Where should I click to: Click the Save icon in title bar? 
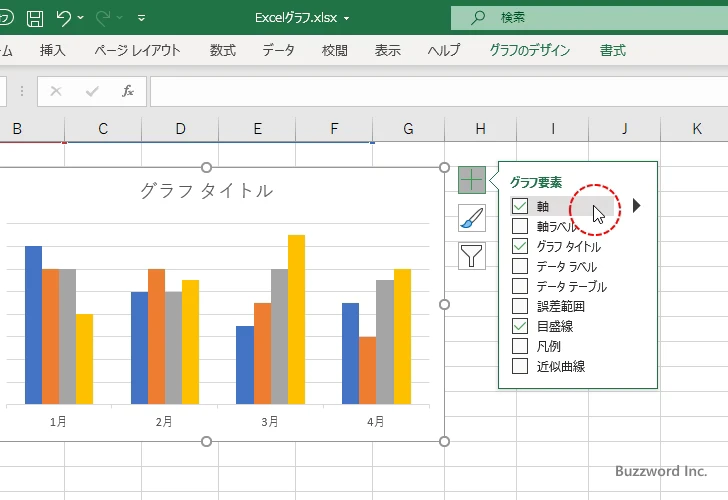click(x=35, y=18)
